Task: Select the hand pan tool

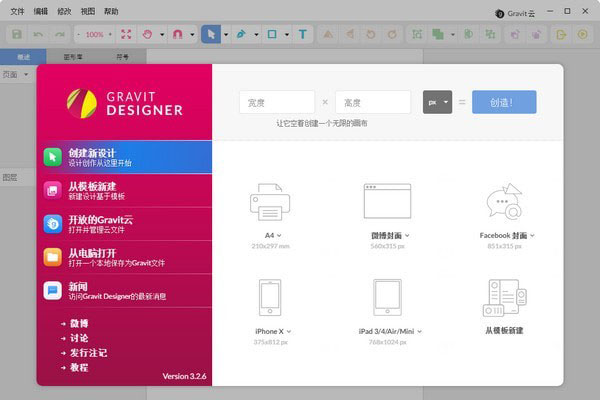Action: coord(149,34)
